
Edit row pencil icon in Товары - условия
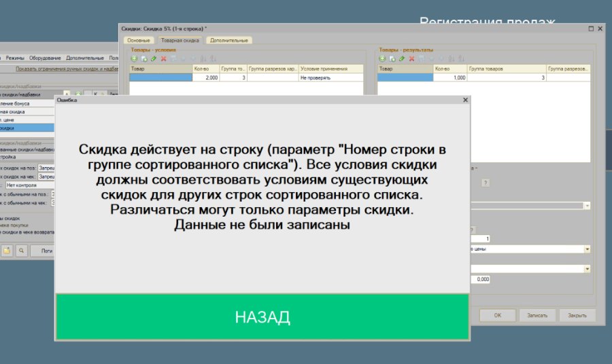point(154,58)
